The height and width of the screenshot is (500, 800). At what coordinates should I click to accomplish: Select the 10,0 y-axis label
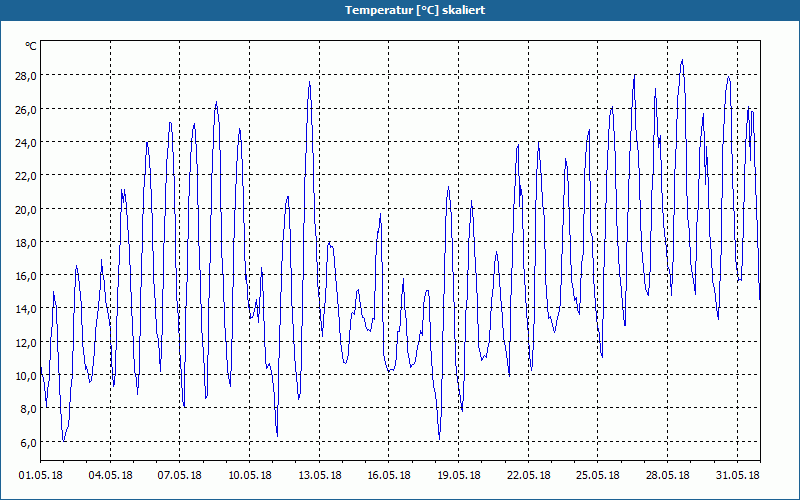click(26, 376)
